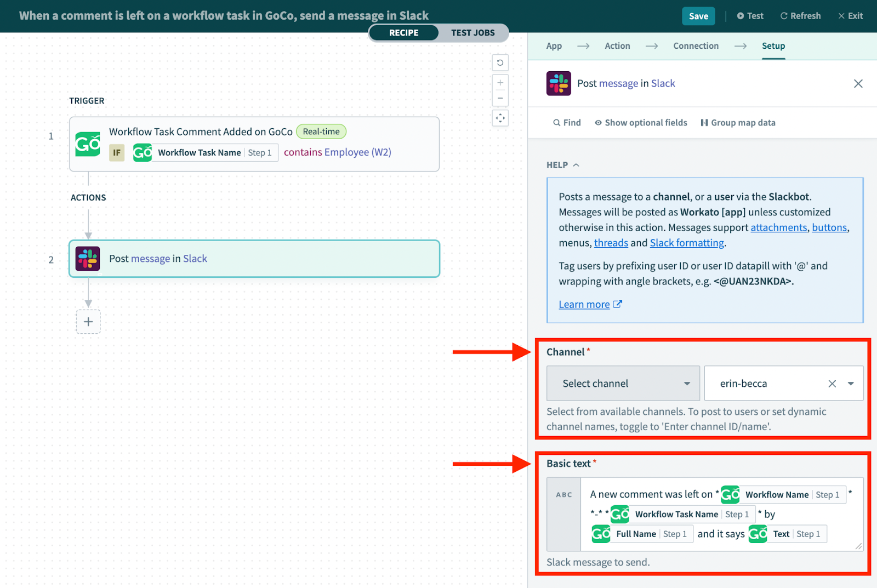The height and width of the screenshot is (588, 877).
Task: Open the Select channel mode dropdown
Action: (x=623, y=384)
